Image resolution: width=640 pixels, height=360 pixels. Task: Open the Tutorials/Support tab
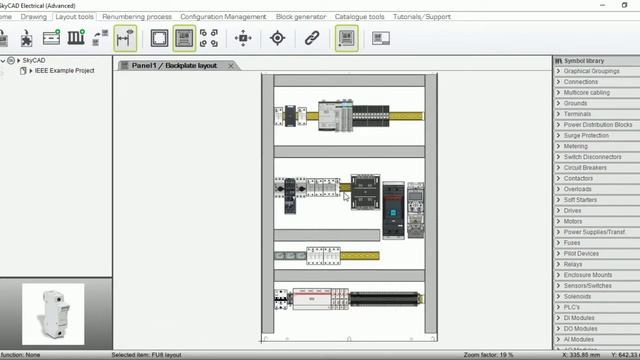pyautogui.click(x=422, y=17)
